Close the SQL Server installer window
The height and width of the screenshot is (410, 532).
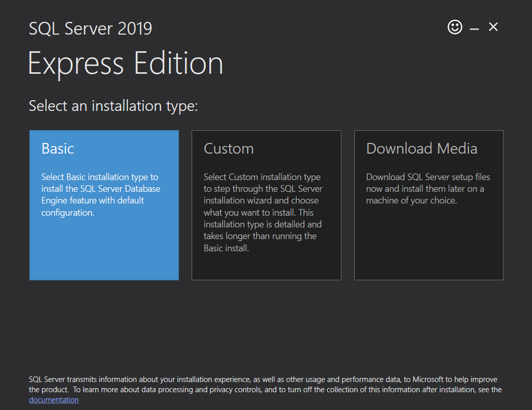tap(493, 27)
